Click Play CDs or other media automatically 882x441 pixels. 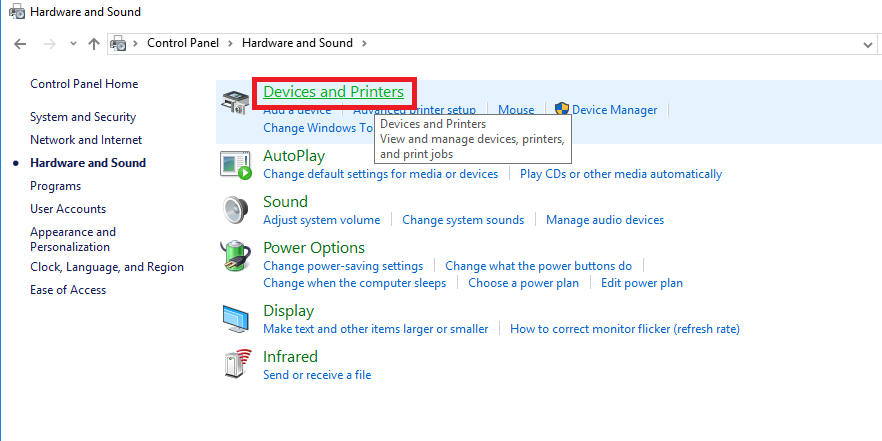pyautogui.click(x=621, y=174)
